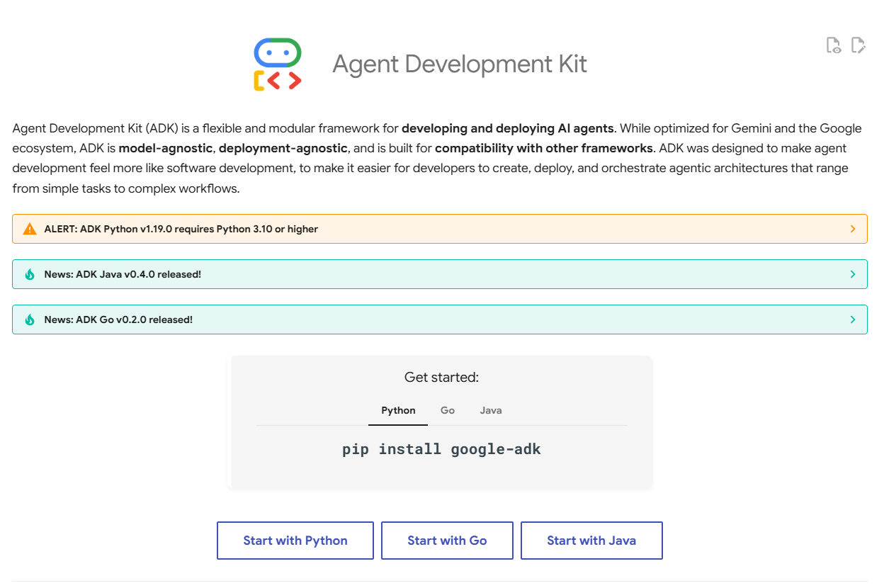Click the flame icon beside ADK Go news
The height and width of the screenshot is (588, 884).
(29, 320)
